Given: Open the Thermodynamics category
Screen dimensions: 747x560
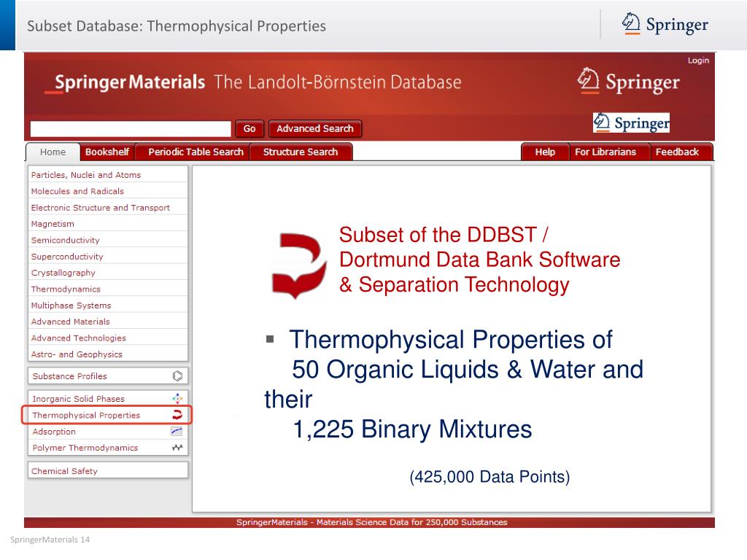Looking at the screenshot, I should [108, 289].
